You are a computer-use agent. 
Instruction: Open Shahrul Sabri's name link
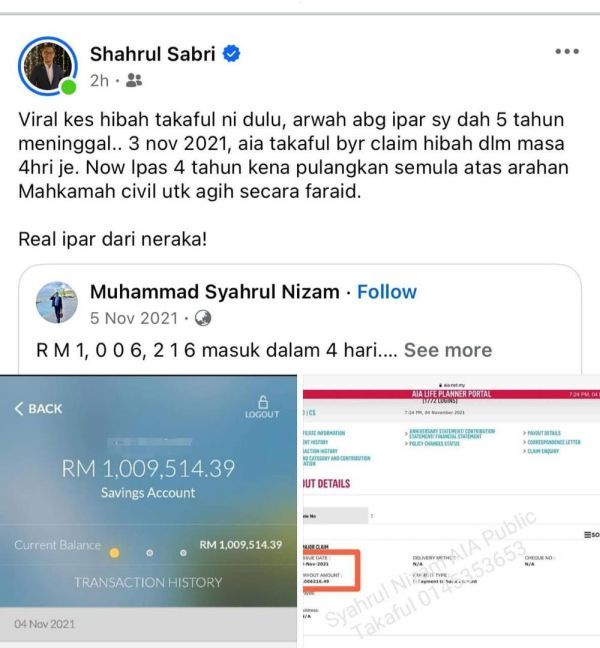(x=152, y=54)
